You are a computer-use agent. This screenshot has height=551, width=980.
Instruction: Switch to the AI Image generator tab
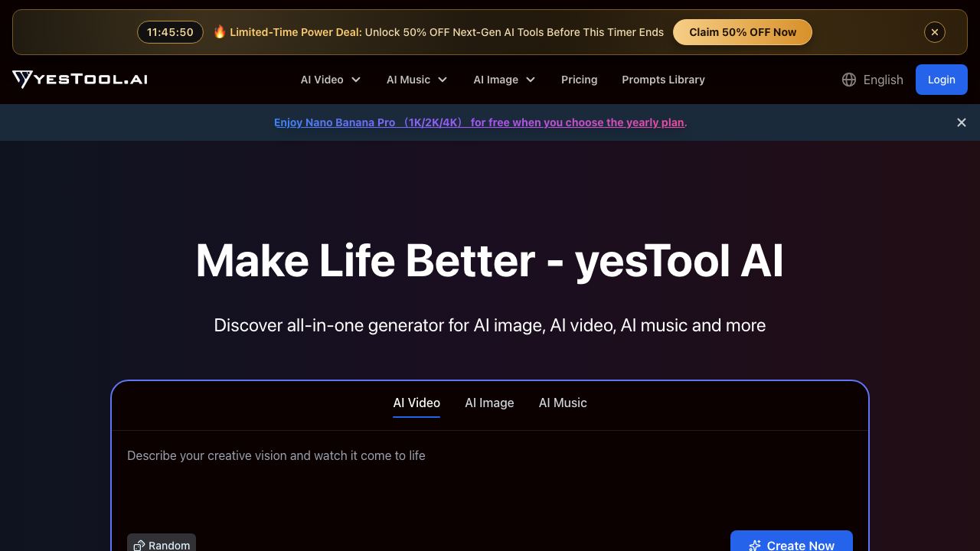(x=489, y=403)
